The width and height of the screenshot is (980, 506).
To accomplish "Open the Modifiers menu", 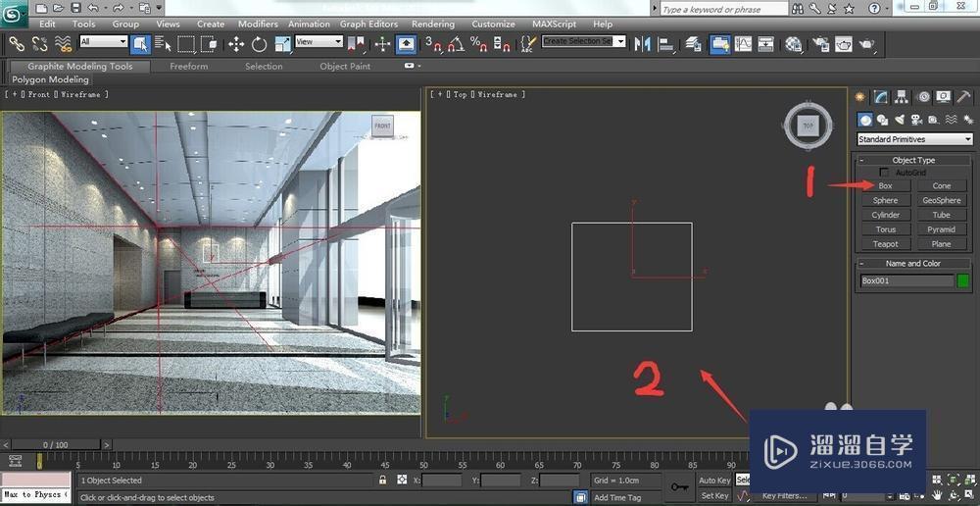I will pos(258,24).
